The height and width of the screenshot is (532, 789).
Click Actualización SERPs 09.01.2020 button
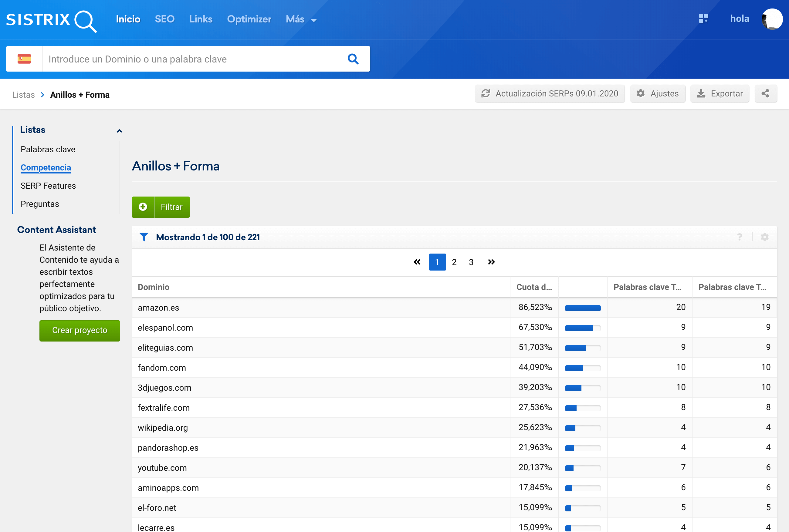click(550, 94)
